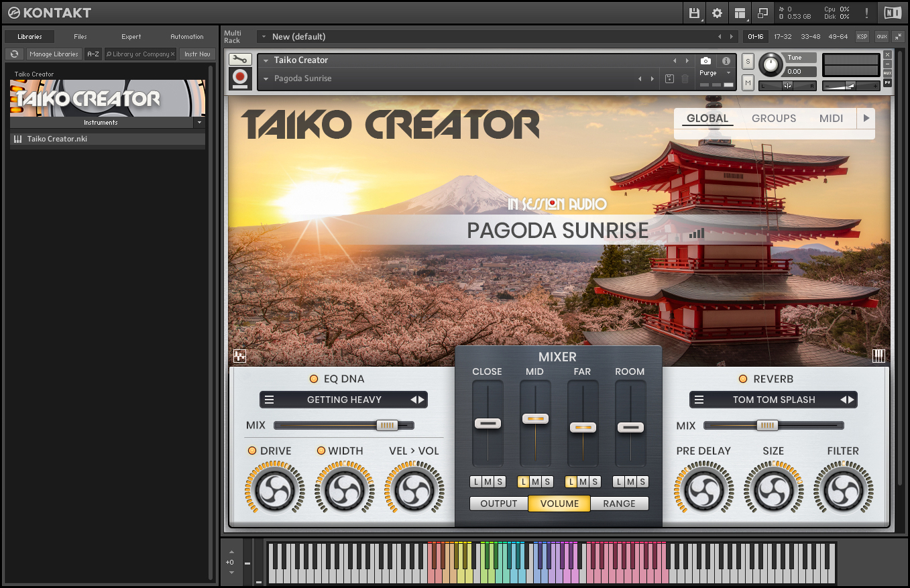Open the New (default) multi dropdown
This screenshot has width=910, height=588.
pos(264,37)
